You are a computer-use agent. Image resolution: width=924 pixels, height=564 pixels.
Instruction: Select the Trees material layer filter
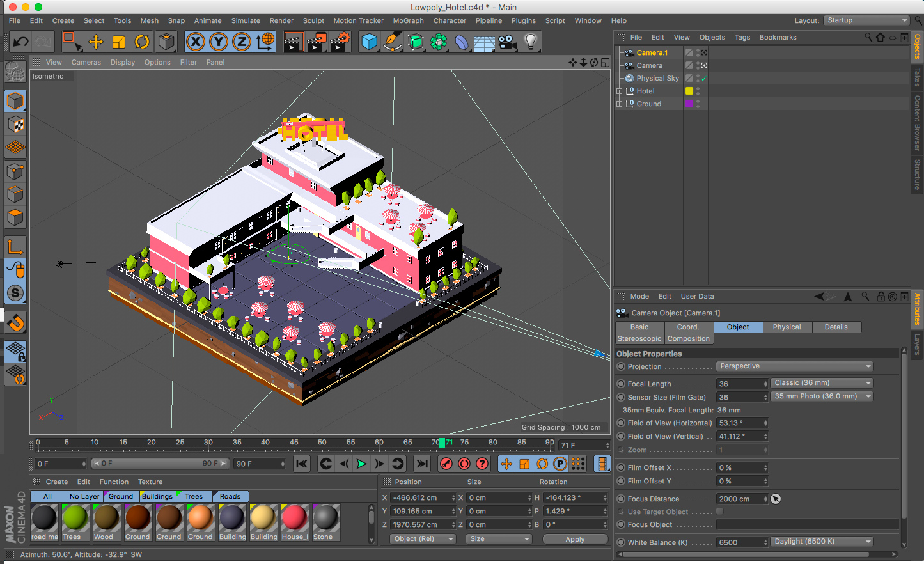tap(193, 496)
